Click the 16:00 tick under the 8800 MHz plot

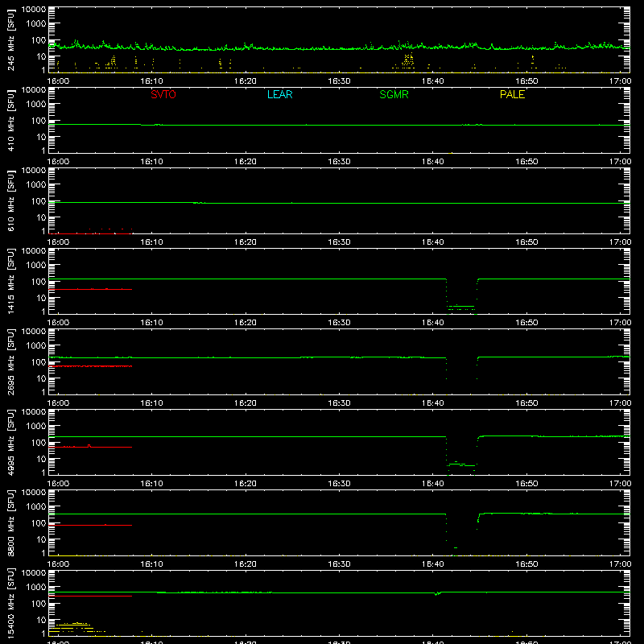click(58, 564)
